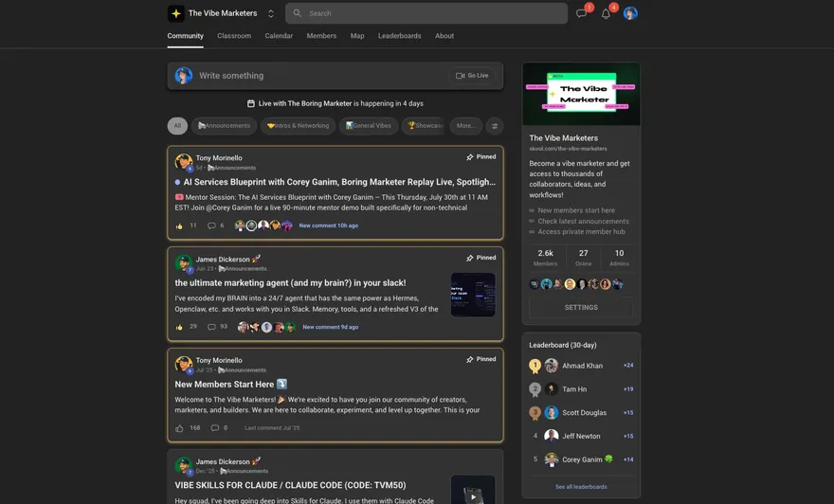Select the All category filter

177,125
